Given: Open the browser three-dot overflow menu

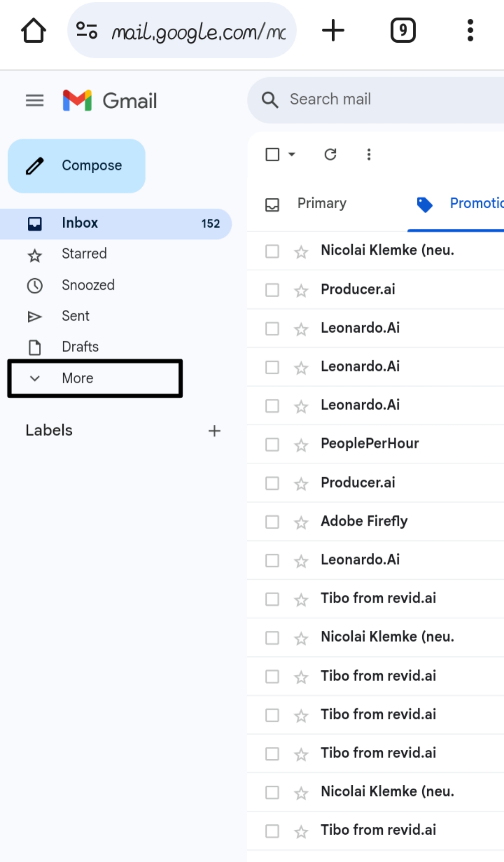Looking at the screenshot, I should pyautogui.click(x=470, y=31).
